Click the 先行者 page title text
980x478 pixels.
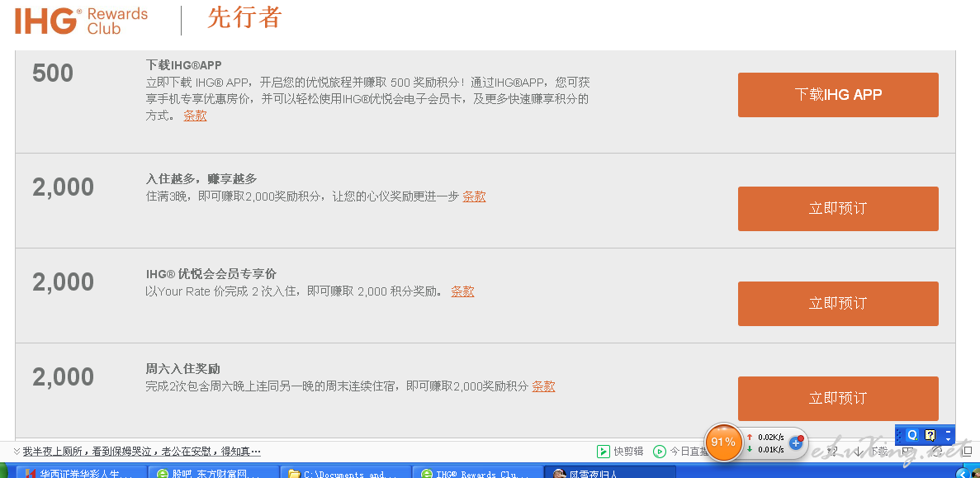(244, 18)
